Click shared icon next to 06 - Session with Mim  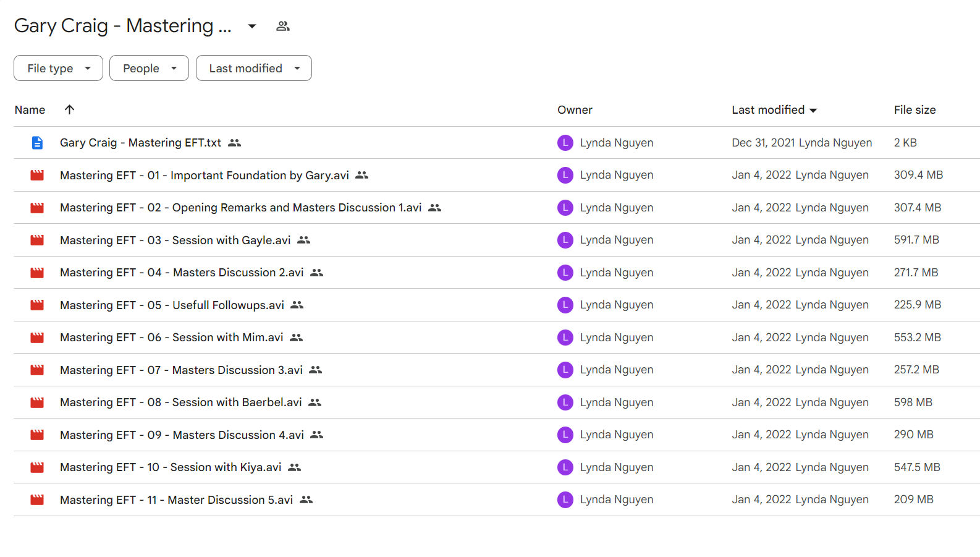(x=297, y=338)
